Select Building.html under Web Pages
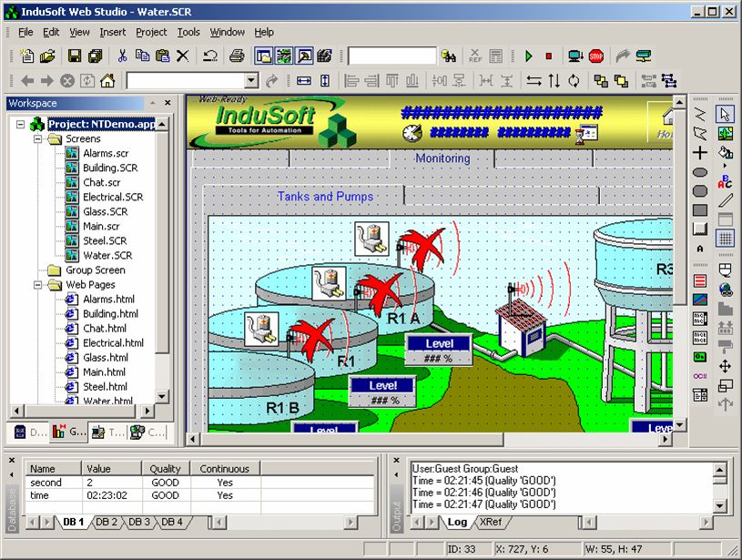Viewport: 742px width, 560px height. click(110, 314)
